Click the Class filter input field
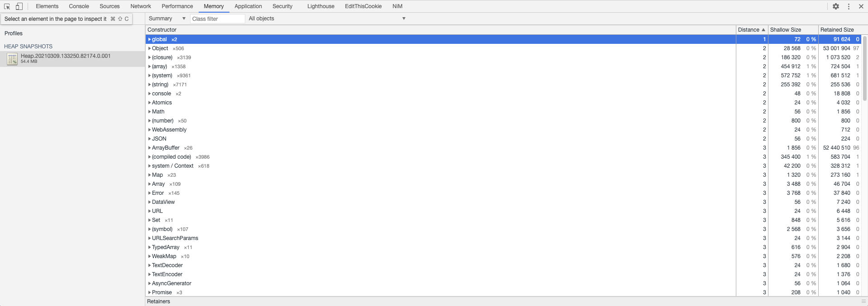The height and width of the screenshot is (306, 868). [x=217, y=19]
